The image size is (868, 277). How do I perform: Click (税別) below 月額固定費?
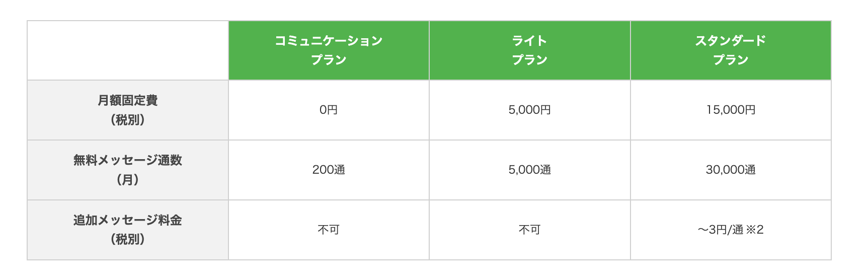coord(127,120)
